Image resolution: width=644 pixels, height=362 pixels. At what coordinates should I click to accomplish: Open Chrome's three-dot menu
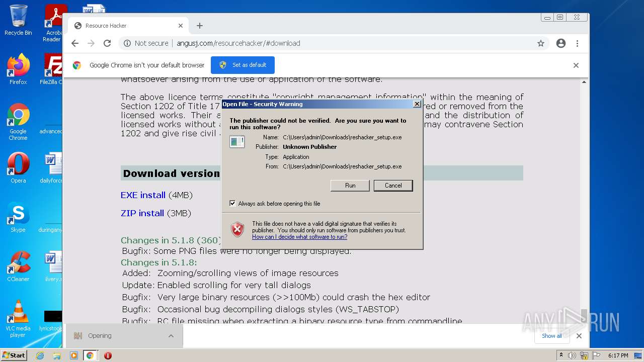577,43
